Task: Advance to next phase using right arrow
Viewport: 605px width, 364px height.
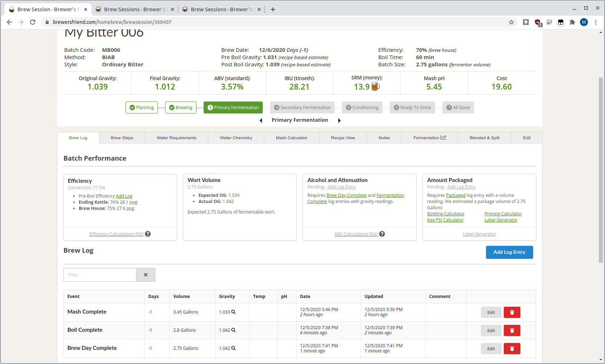Action: [x=339, y=120]
